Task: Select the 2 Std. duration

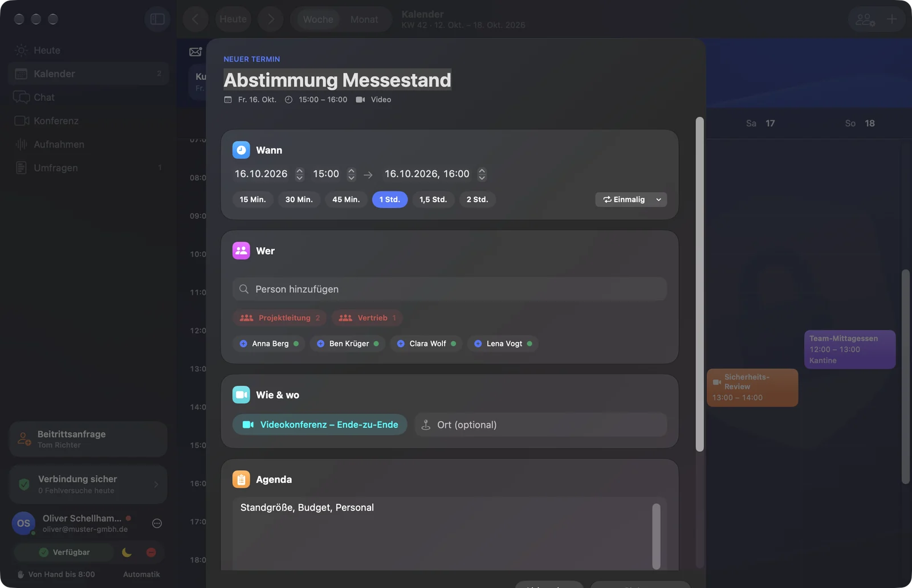Action: tap(478, 199)
